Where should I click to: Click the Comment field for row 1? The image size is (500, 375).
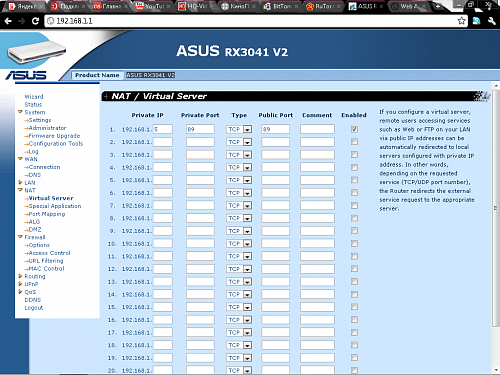tap(317, 129)
